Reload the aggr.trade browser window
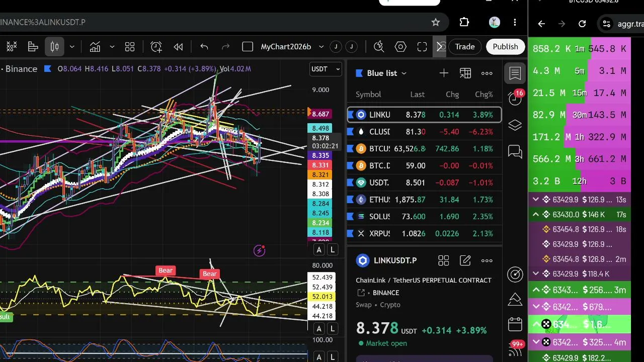 point(582,24)
